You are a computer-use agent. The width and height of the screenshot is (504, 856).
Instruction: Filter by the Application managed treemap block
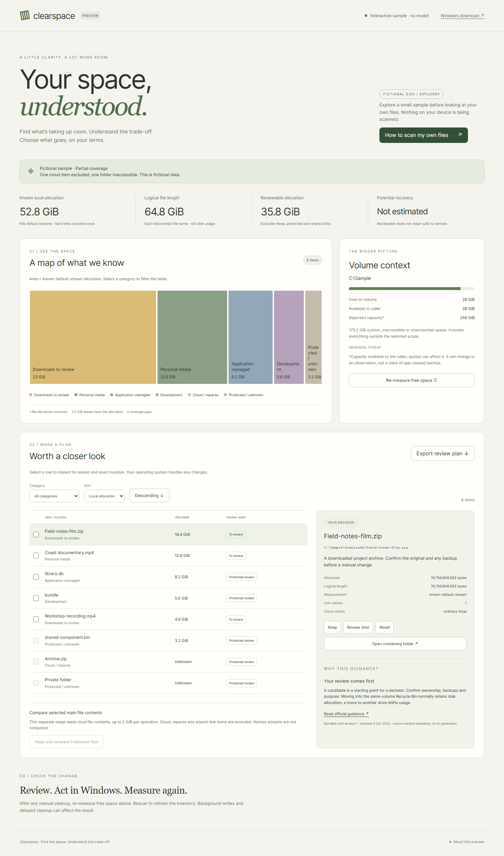[x=251, y=337]
